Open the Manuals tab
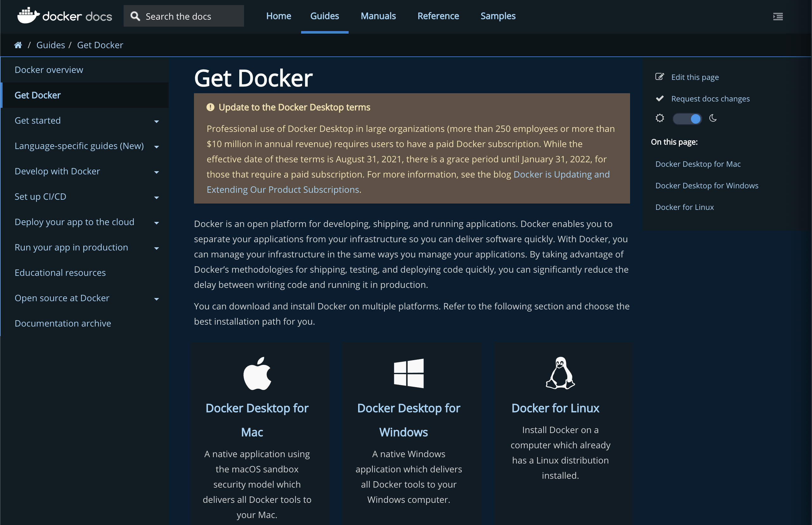Image resolution: width=812 pixels, height=525 pixels. coord(378,16)
